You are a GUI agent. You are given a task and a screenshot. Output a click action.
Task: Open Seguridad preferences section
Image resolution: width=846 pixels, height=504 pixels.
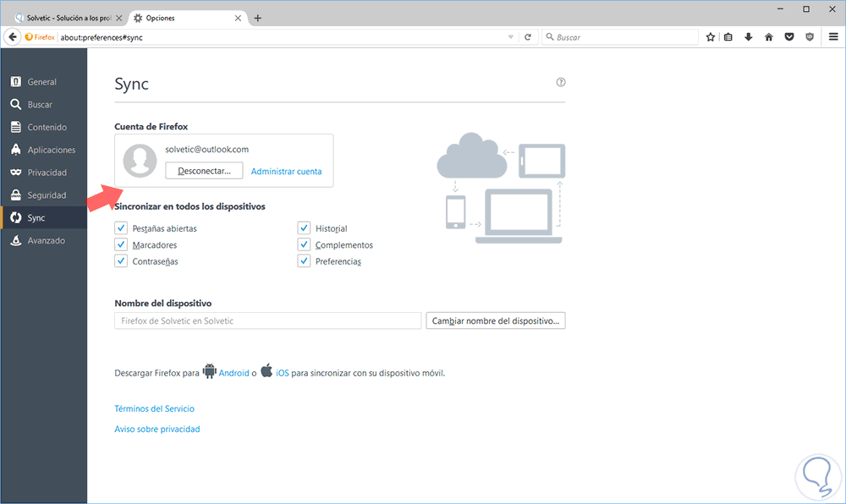(44, 195)
